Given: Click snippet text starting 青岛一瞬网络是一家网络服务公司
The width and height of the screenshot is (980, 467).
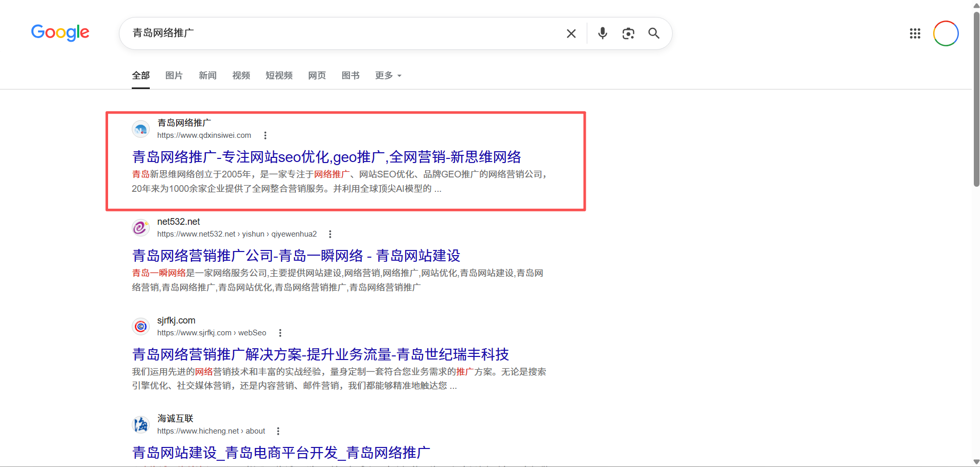Looking at the screenshot, I should click(x=338, y=280).
